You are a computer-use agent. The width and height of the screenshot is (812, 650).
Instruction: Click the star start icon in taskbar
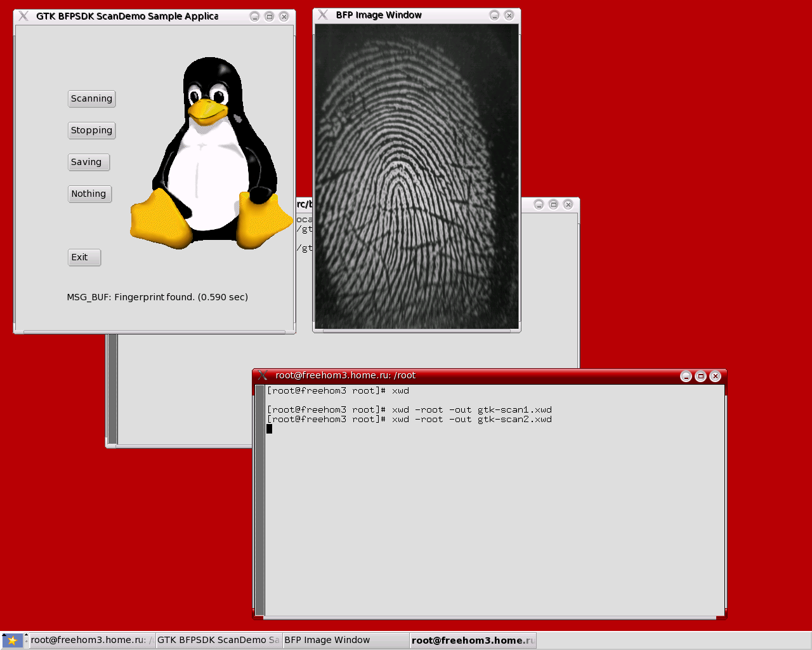coord(11,640)
